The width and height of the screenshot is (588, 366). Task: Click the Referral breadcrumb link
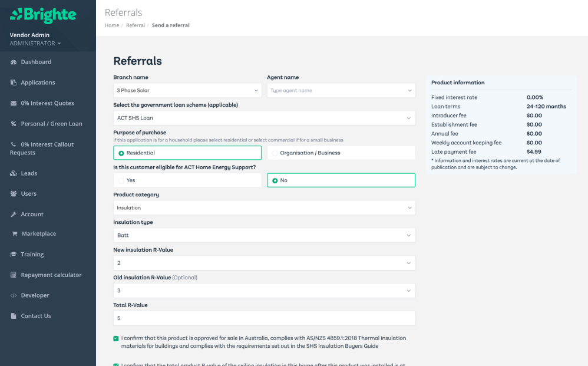pyautogui.click(x=135, y=25)
